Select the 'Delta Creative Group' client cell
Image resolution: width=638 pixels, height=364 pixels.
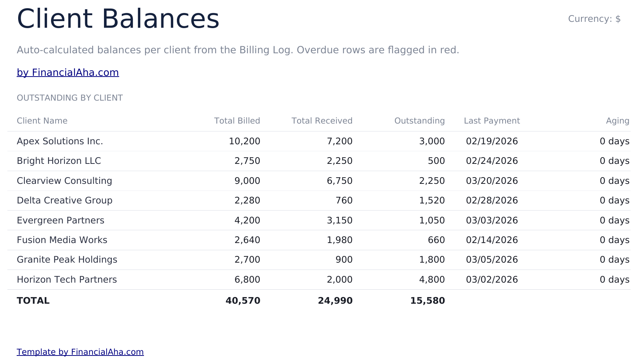64,200
